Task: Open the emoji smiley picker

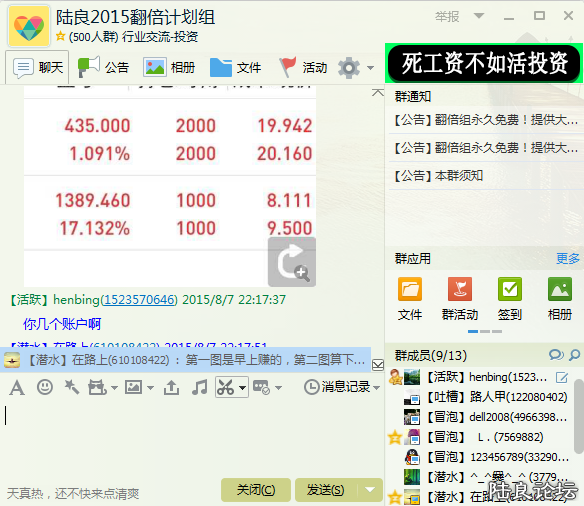Action: pos(45,387)
